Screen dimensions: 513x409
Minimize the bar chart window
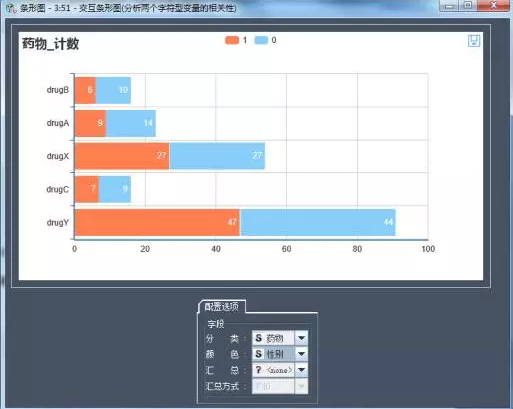pyautogui.click(x=450, y=6)
